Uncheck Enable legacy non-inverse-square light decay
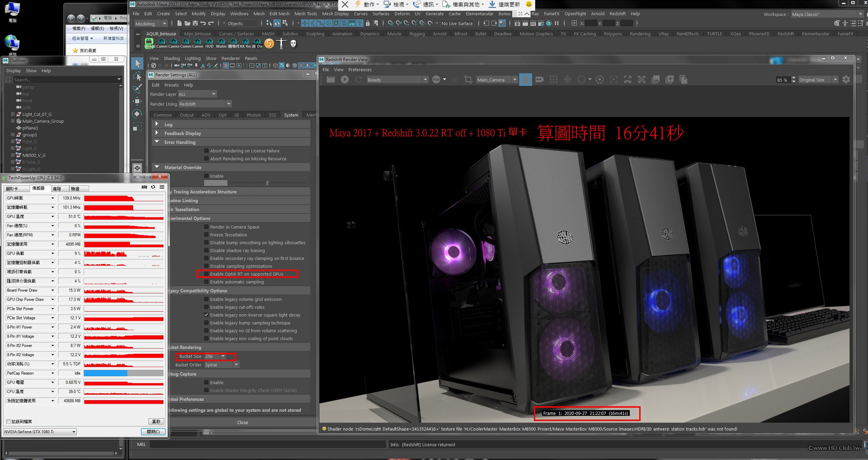 pyautogui.click(x=206, y=315)
